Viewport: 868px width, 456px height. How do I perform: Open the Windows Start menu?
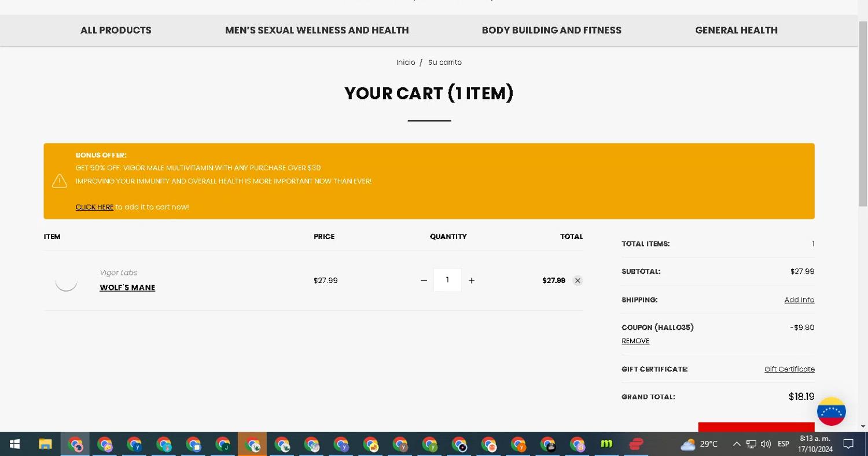coord(15,444)
